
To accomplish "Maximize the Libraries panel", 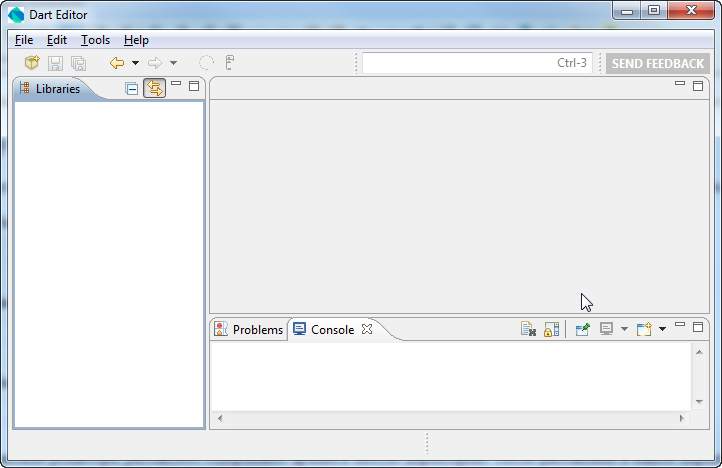I will (194, 86).
